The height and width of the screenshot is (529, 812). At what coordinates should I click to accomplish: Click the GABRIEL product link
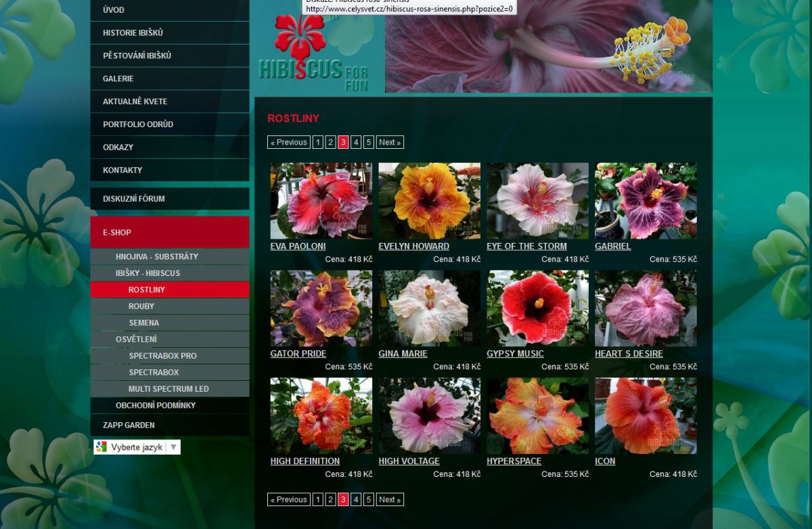(x=613, y=246)
